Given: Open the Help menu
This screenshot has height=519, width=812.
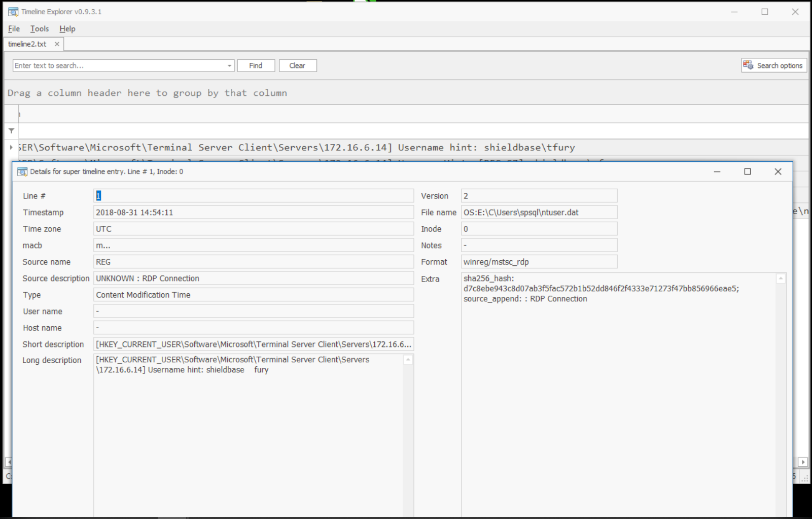Looking at the screenshot, I should [66, 28].
